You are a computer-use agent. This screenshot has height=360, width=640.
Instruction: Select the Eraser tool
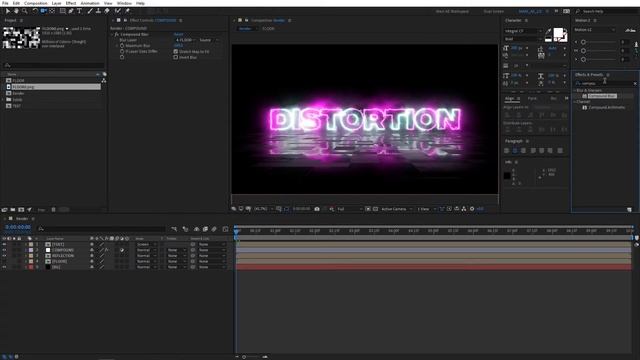(x=107, y=11)
